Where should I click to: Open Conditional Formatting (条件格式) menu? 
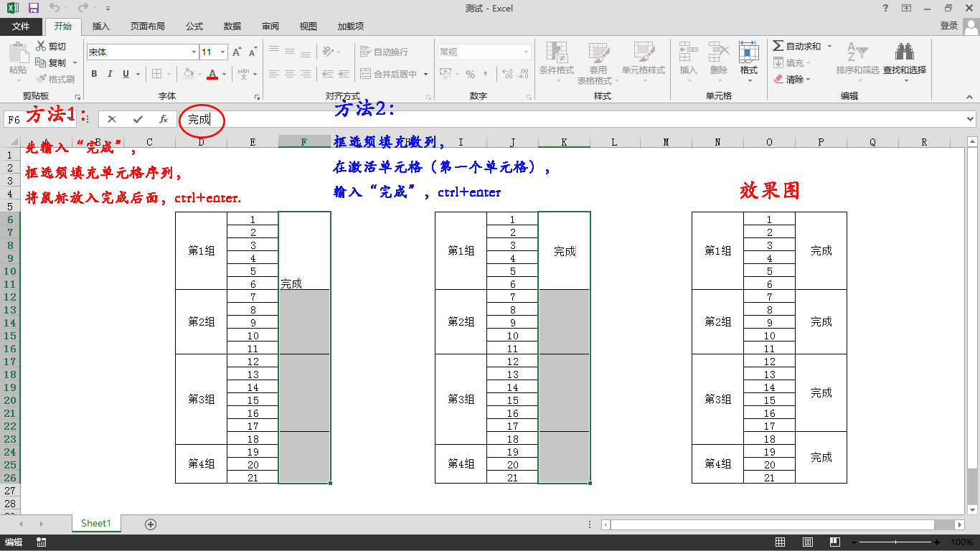point(557,62)
